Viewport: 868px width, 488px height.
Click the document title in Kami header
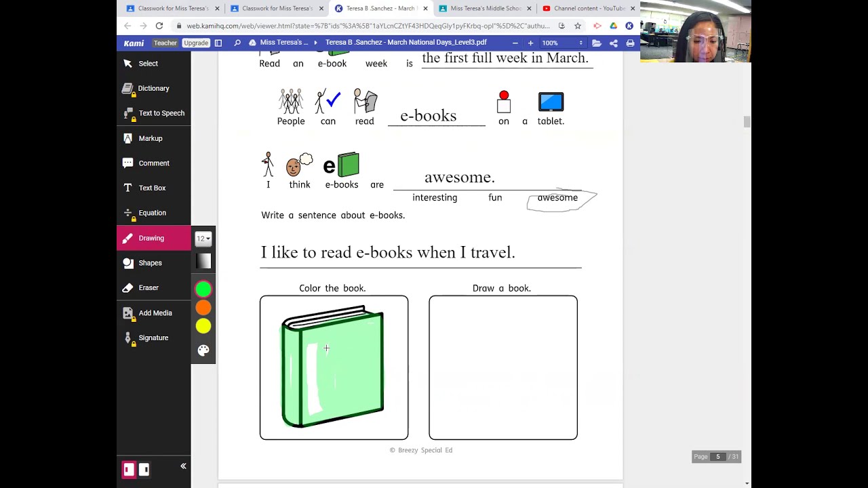click(406, 43)
